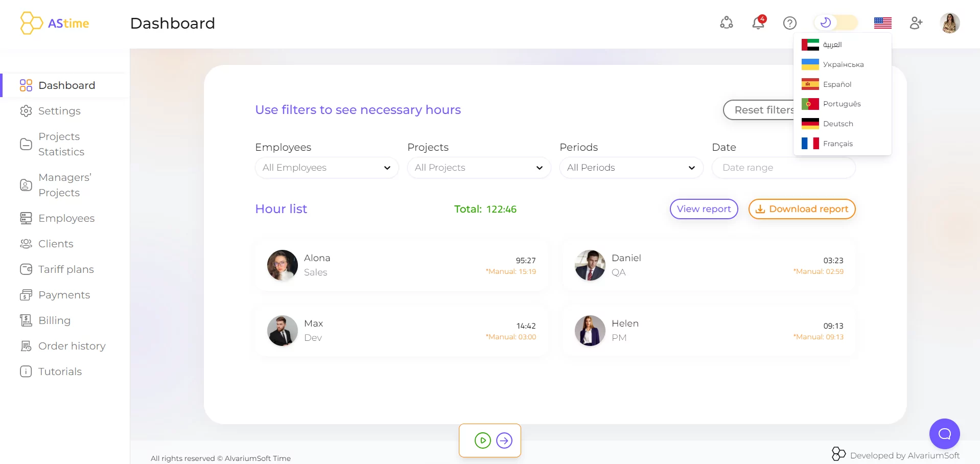Viewport: 980px width, 464px height.
Task: Click the notifications bell icon
Action: click(758, 23)
